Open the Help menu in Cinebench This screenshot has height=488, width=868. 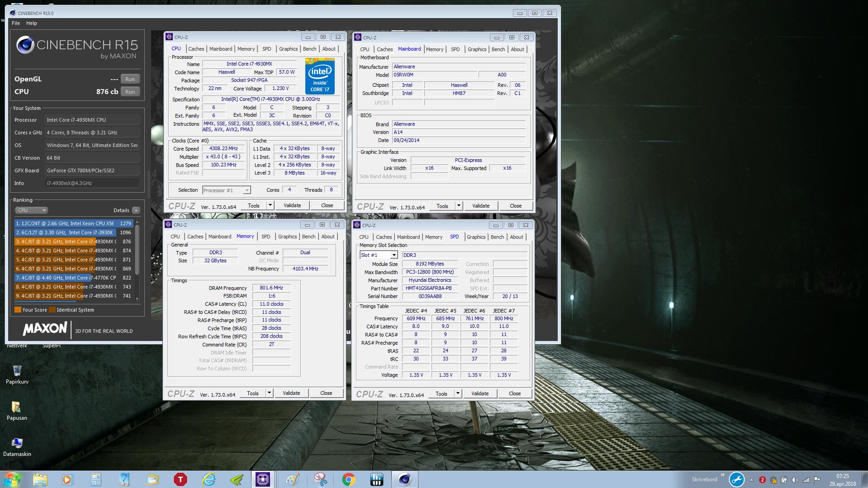point(32,23)
